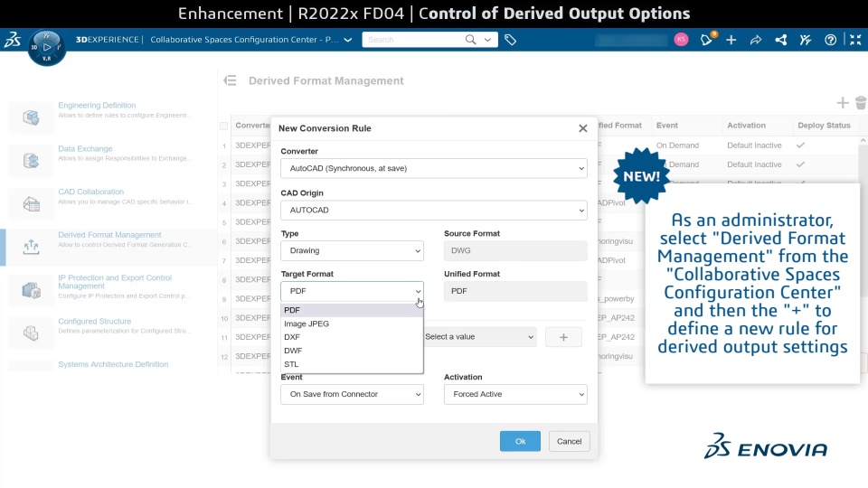Image resolution: width=868 pixels, height=488 pixels.
Task: Toggle the select-all checkbox in the table header
Action: coord(223,127)
